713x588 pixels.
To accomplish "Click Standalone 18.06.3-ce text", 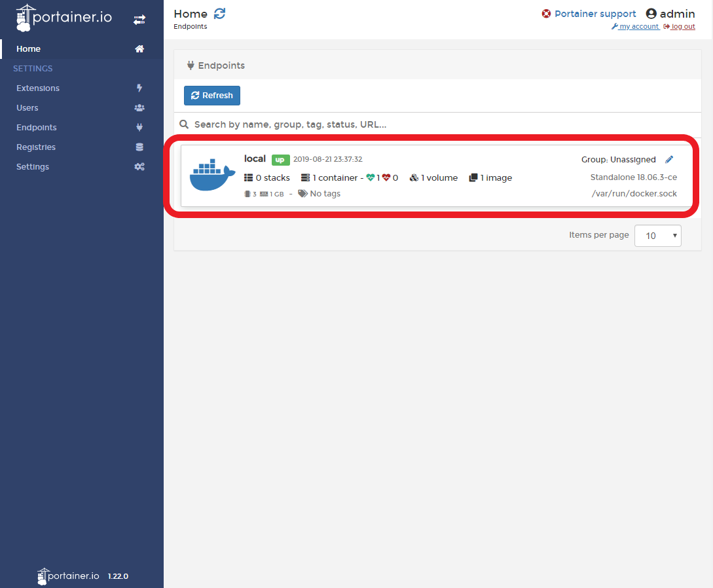I will point(633,177).
